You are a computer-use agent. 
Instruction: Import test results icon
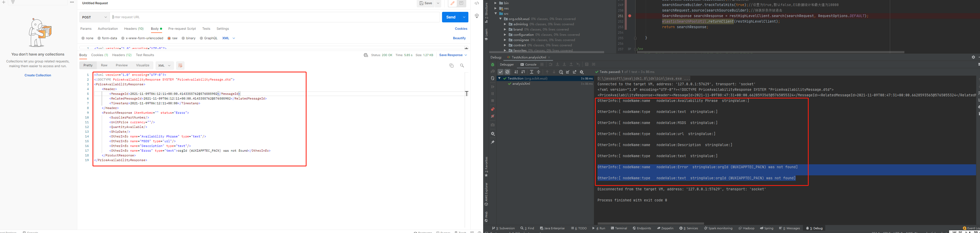coord(568,72)
